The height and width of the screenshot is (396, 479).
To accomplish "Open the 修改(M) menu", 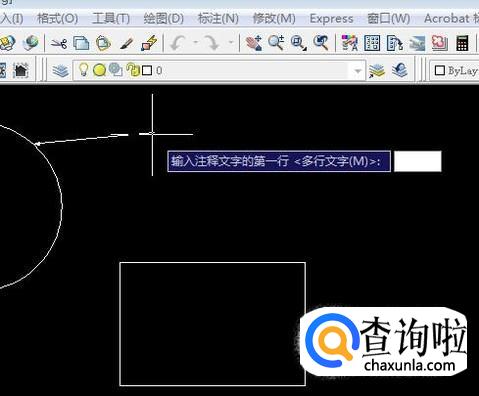I will (274, 18).
